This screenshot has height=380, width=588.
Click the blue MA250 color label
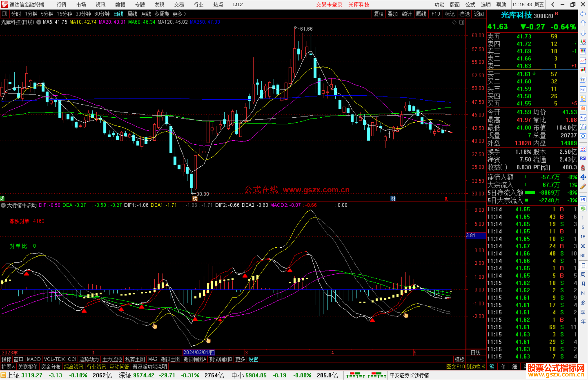click(205, 22)
